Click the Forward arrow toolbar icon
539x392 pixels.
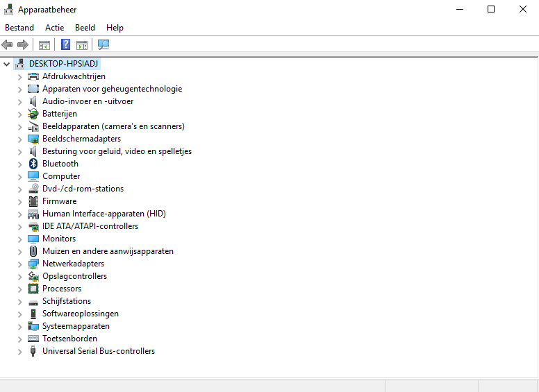point(23,44)
